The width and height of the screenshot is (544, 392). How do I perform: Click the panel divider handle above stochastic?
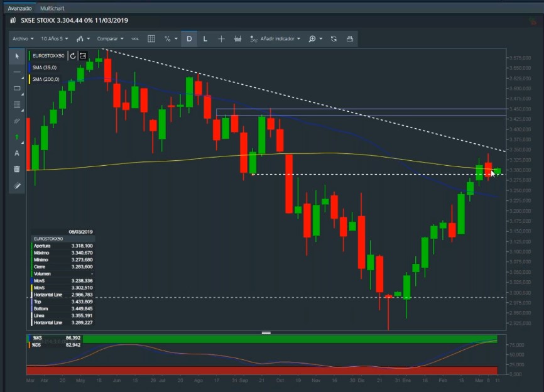(x=266, y=332)
